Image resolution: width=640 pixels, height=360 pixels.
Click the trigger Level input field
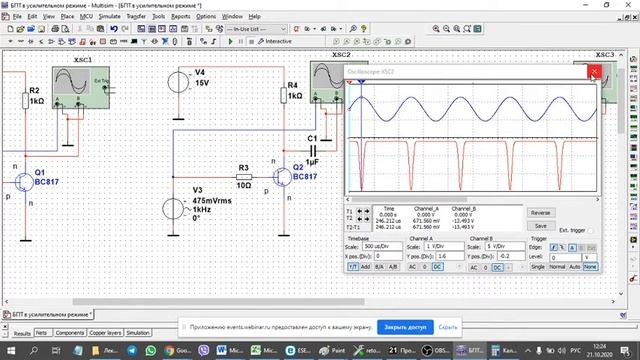(565, 258)
